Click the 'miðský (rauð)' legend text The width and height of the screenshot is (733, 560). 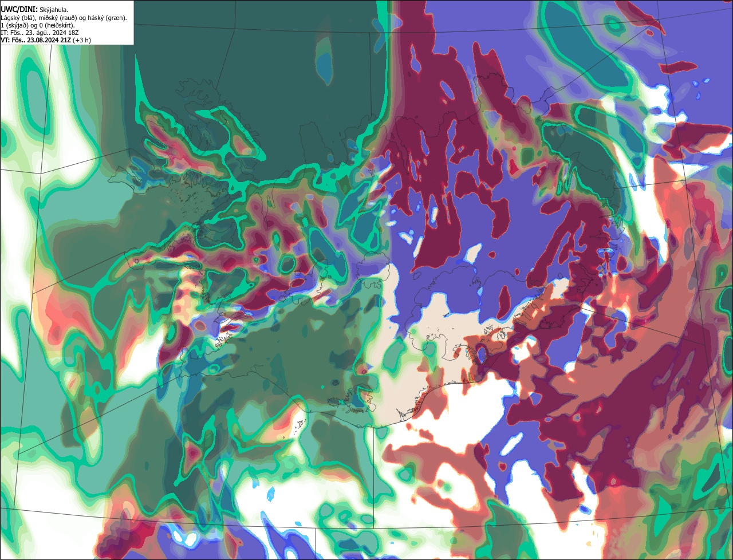pos(57,18)
